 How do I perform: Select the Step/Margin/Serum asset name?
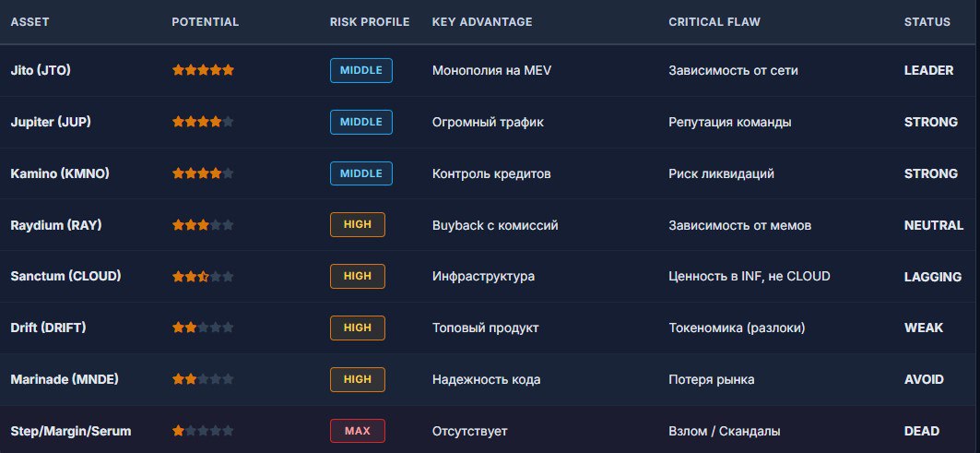pyautogui.click(x=71, y=431)
